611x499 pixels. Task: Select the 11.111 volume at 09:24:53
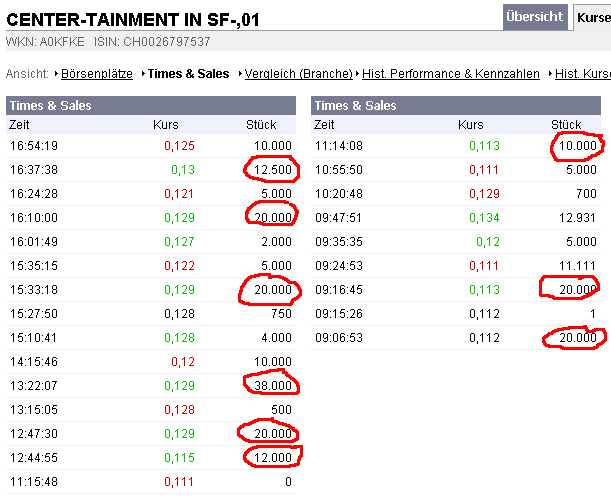(577, 266)
